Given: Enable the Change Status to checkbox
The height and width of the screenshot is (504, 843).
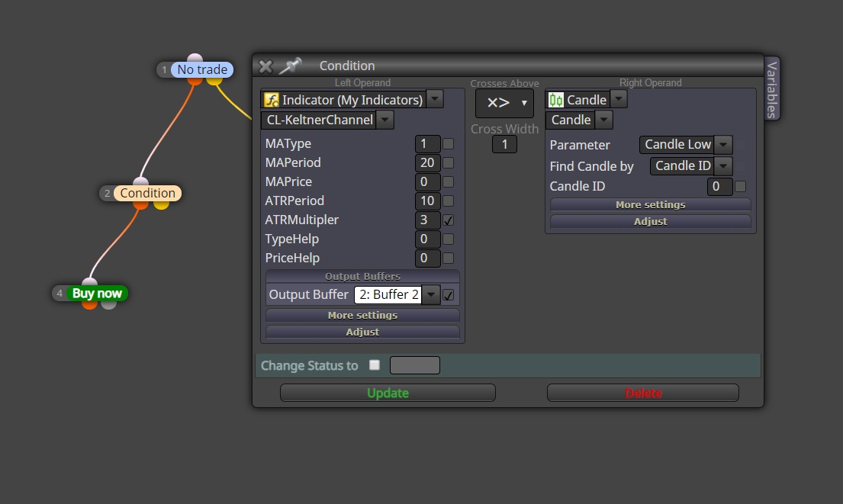Looking at the screenshot, I should pyautogui.click(x=375, y=365).
